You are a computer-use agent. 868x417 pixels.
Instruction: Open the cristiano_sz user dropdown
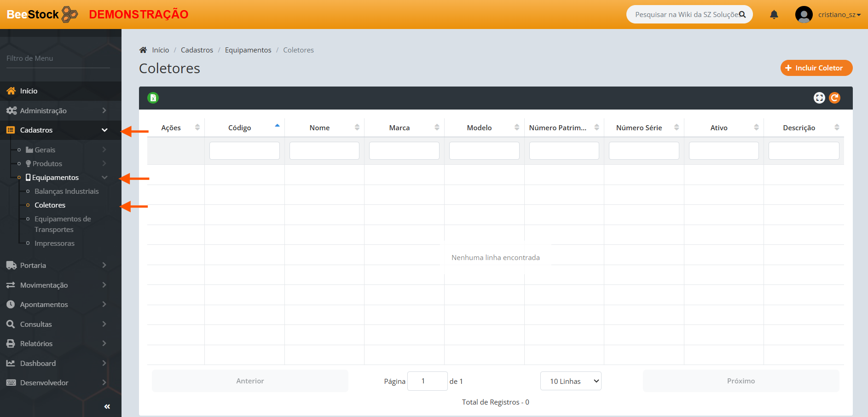coord(839,15)
